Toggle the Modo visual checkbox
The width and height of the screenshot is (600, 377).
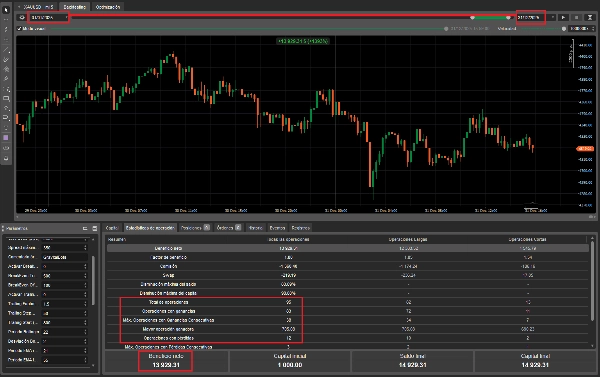click(x=19, y=29)
